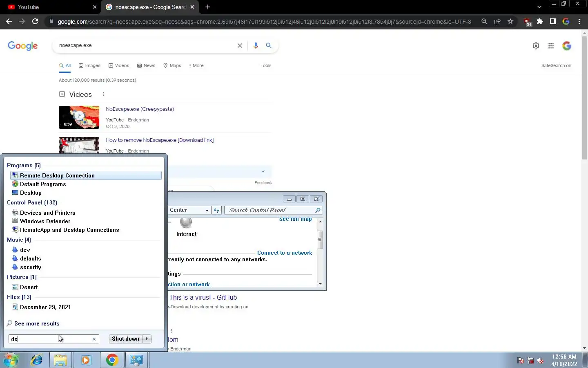Viewport: 588px width, 368px height.
Task: Close the noescape.exe Google Search tab
Action: 192,7
